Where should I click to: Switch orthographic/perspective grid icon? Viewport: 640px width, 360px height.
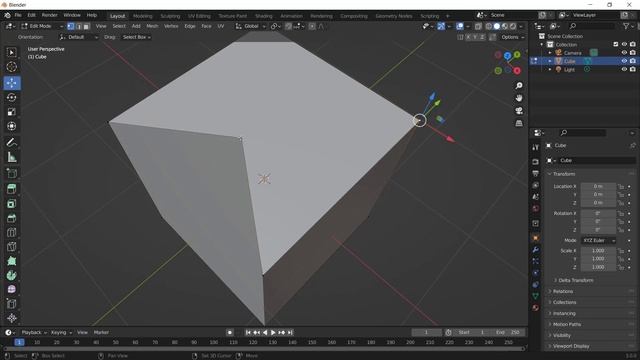coord(519,123)
